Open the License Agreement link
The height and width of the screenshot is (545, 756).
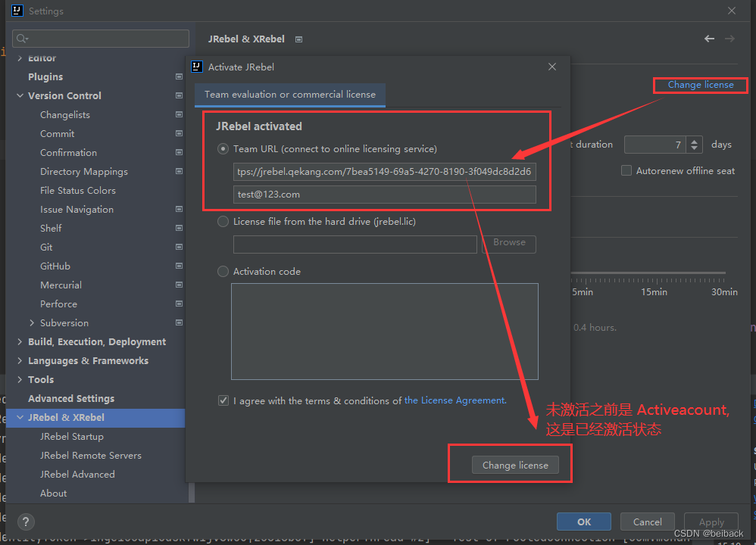[455, 400]
